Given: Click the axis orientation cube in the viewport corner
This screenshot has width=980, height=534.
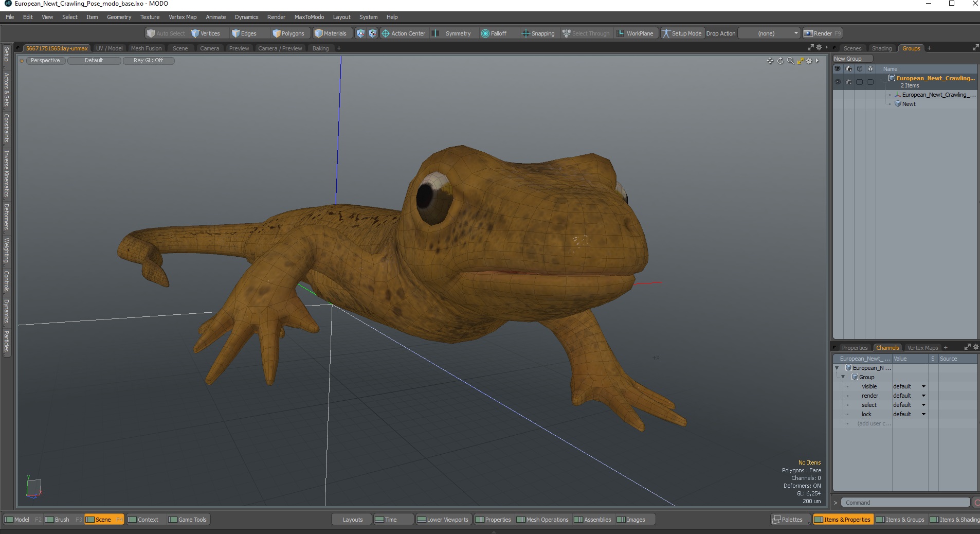Looking at the screenshot, I should 33,488.
